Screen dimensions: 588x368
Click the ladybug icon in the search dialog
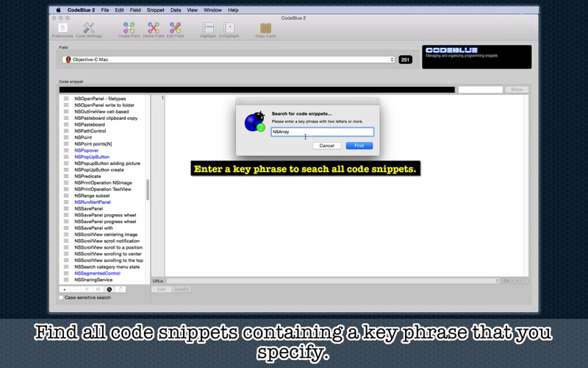255,121
